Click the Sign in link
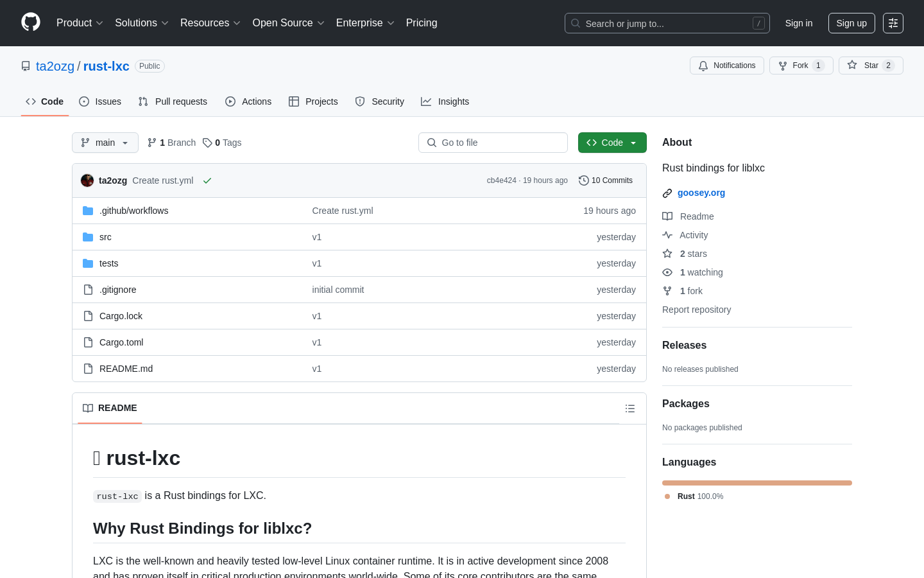The width and height of the screenshot is (924, 578). coord(799,23)
